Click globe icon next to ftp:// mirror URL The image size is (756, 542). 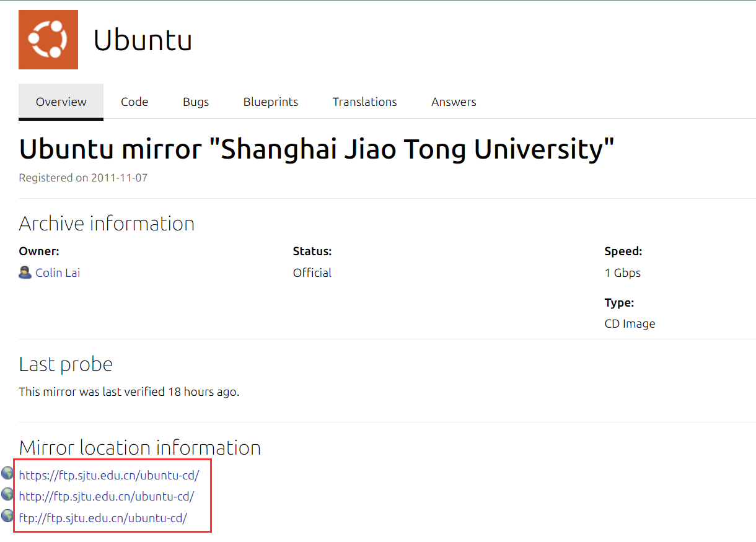(7, 515)
